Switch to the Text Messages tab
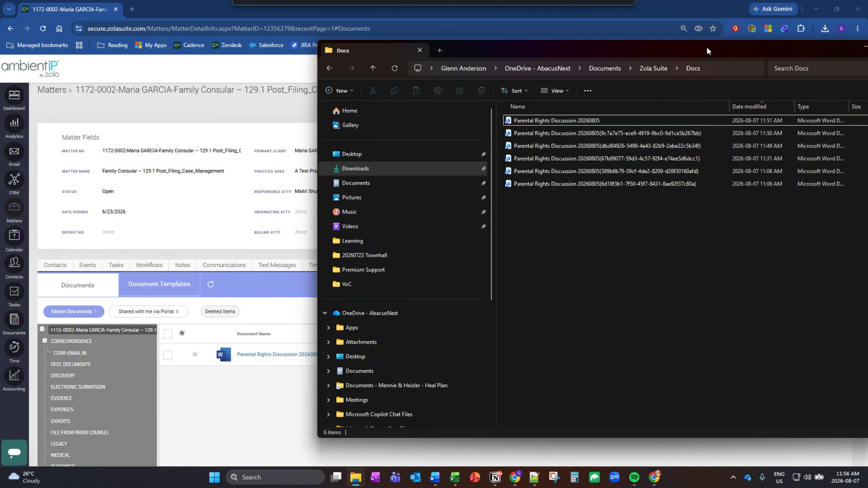This screenshot has height=488, width=868. (277, 265)
